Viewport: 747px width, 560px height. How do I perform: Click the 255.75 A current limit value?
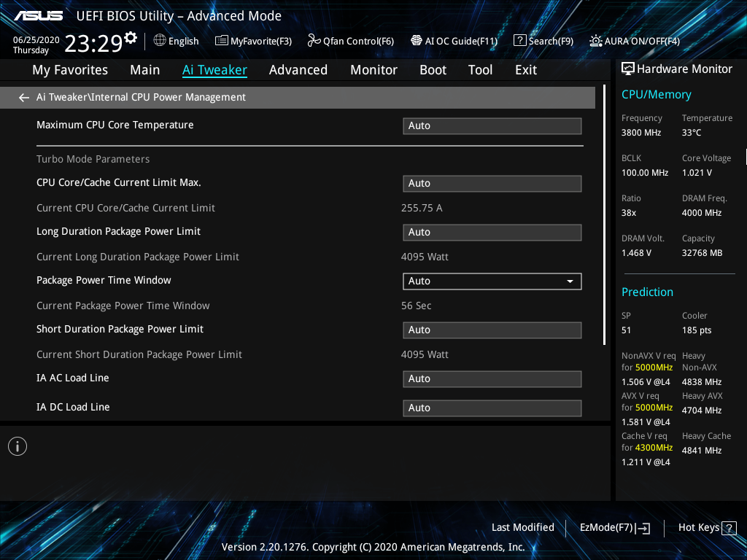422,208
